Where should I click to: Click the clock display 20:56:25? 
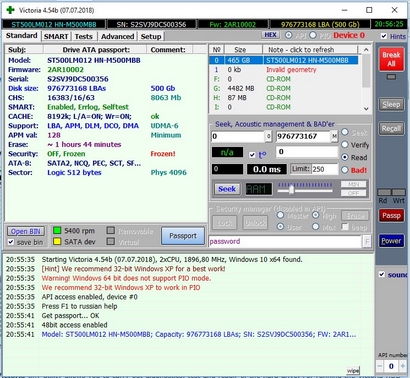tap(389, 24)
